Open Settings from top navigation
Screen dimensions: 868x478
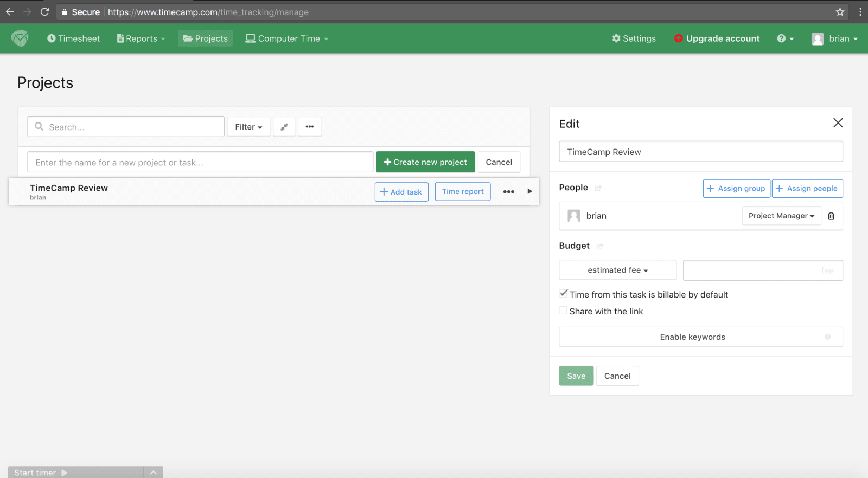coord(634,38)
